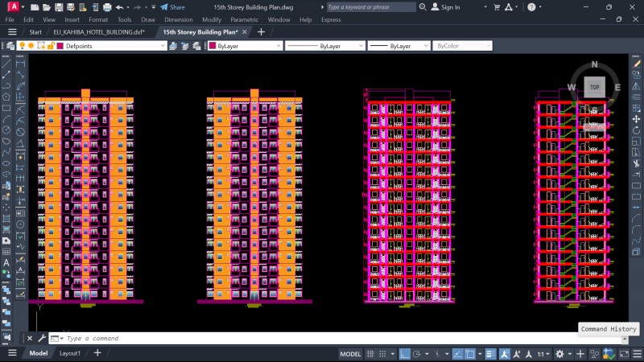Click the Open file icon
The height and width of the screenshot is (362, 644).
[x=47, y=7]
